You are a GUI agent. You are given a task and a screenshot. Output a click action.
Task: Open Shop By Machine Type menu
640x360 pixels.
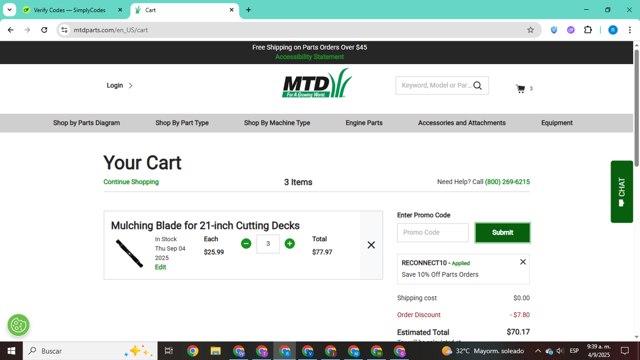click(277, 123)
